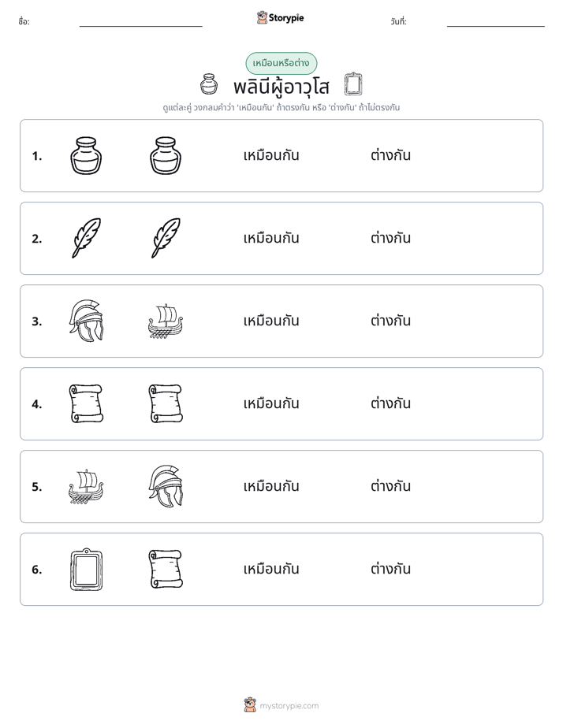Image resolution: width=563 pixels, height=728 pixels.
Task: Click the Roman helmet in row 5
Action: pyautogui.click(x=166, y=486)
